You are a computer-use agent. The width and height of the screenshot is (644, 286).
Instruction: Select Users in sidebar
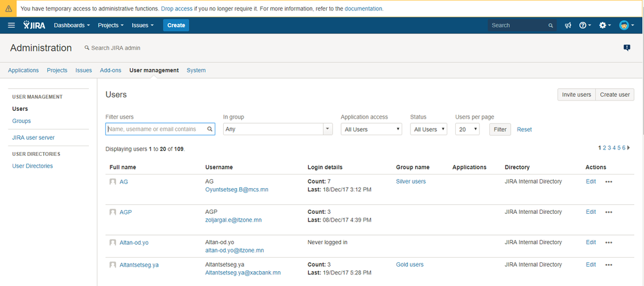(x=20, y=109)
